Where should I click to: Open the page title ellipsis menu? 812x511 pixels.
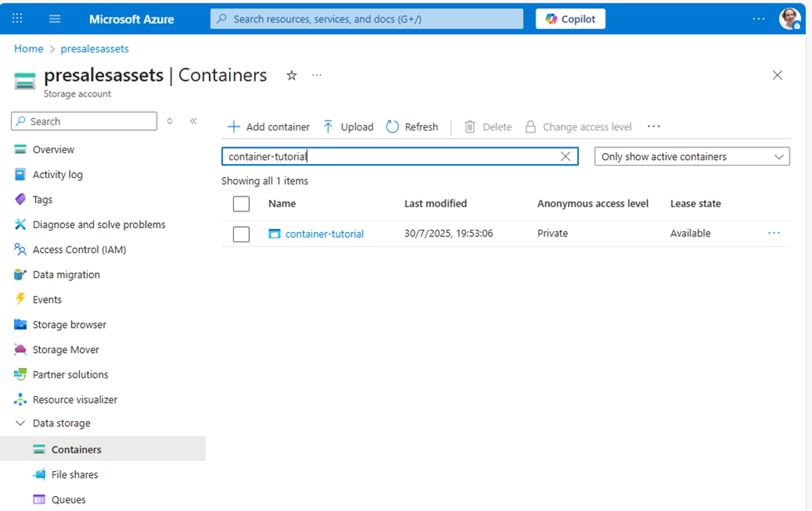point(316,75)
